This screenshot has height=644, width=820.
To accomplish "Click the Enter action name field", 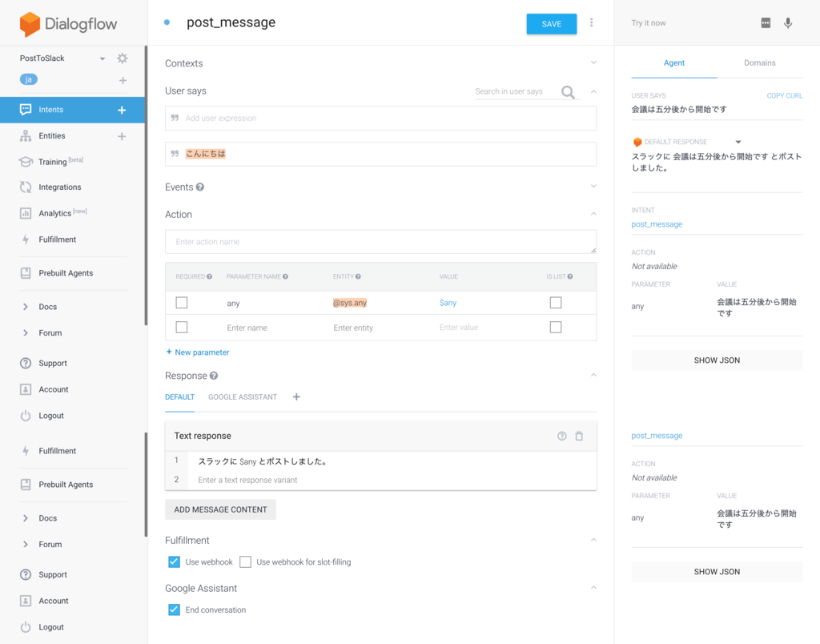I will pos(380,242).
